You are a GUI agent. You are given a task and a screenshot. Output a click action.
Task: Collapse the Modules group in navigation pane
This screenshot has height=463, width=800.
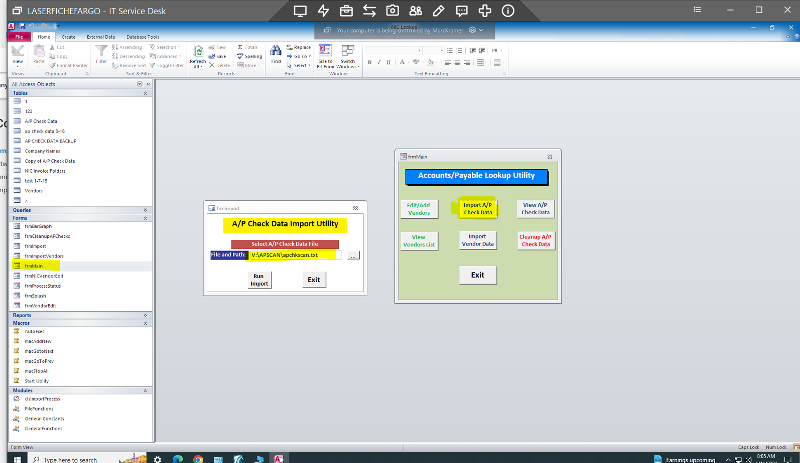[145, 391]
